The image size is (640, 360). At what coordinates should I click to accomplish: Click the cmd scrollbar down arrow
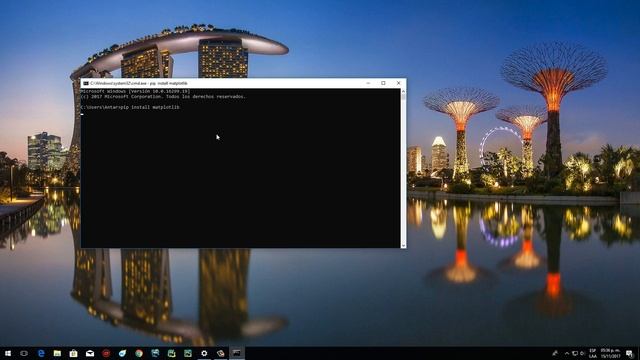[x=403, y=245]
